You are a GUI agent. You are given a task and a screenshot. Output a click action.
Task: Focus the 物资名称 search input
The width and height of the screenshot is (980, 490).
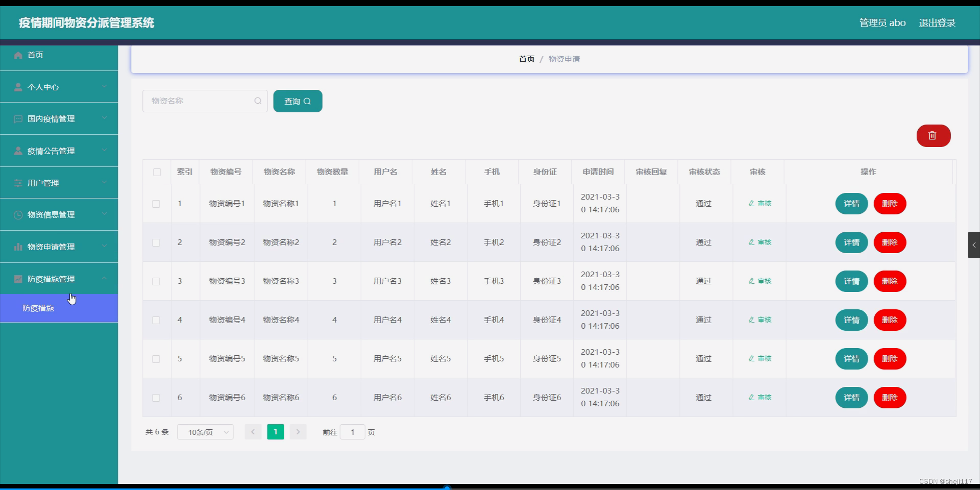[x=205, y=101]
